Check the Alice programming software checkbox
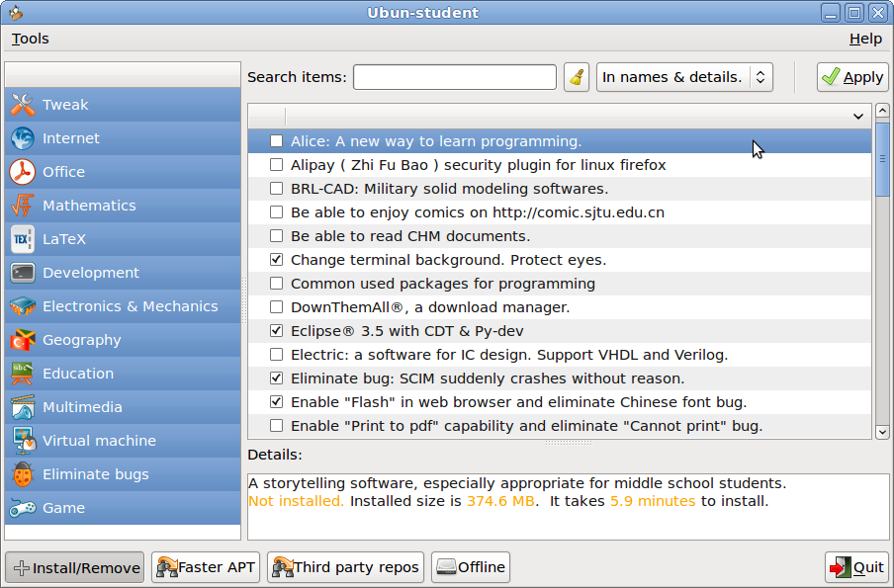Viewport: 894px width, 588px height. coord(276,141)
